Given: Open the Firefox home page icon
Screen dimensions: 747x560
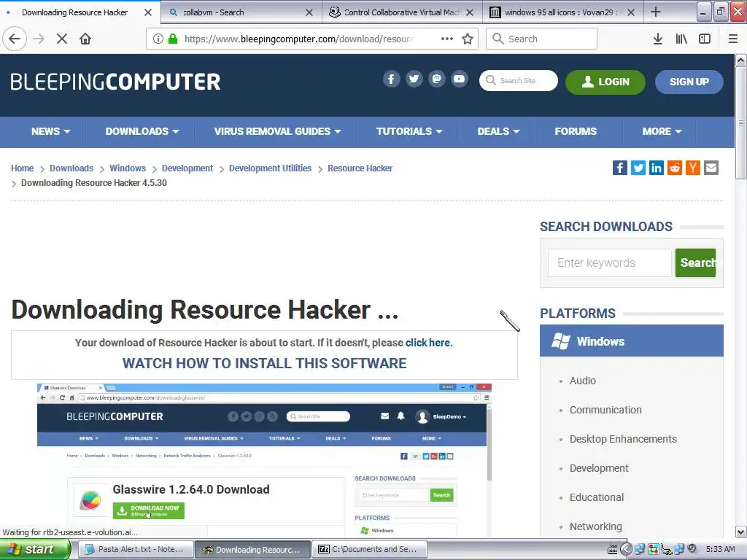Looking at the screenshot, I should point(85,39).
